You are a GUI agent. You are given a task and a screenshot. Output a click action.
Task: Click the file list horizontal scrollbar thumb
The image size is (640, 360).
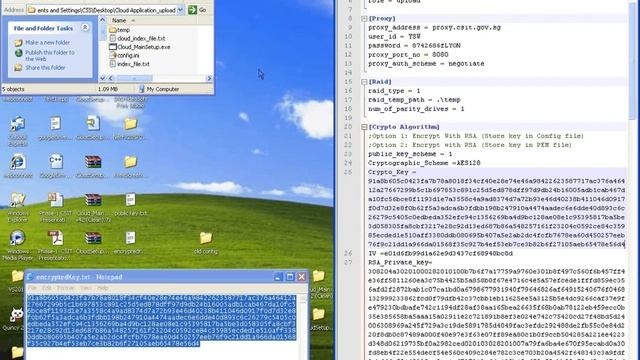[135, 78]
